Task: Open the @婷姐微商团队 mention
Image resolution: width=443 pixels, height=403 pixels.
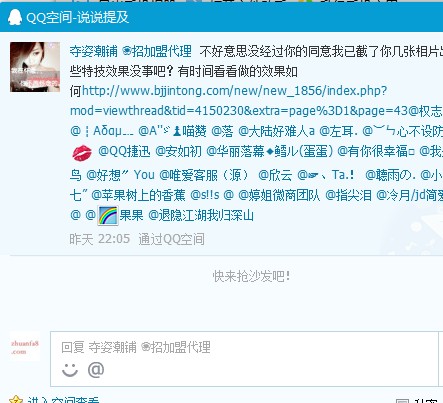Action: (x=279, y=195)
